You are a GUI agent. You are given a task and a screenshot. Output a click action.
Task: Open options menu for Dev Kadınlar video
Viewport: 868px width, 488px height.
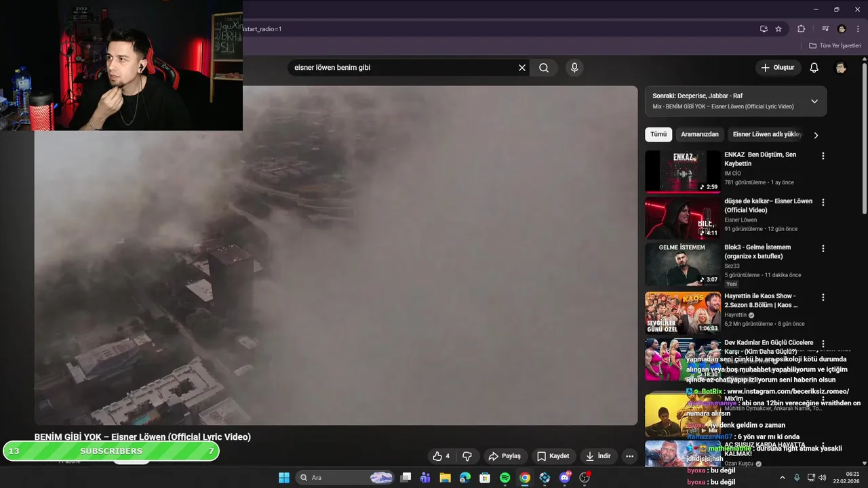click(x=823, y=344)
